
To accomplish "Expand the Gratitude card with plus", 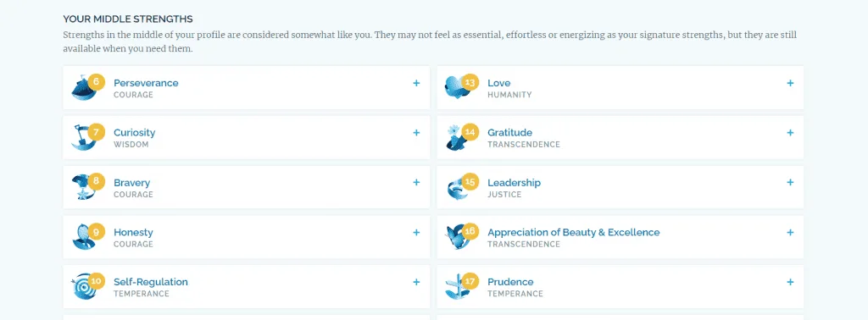I will (790, 133).
